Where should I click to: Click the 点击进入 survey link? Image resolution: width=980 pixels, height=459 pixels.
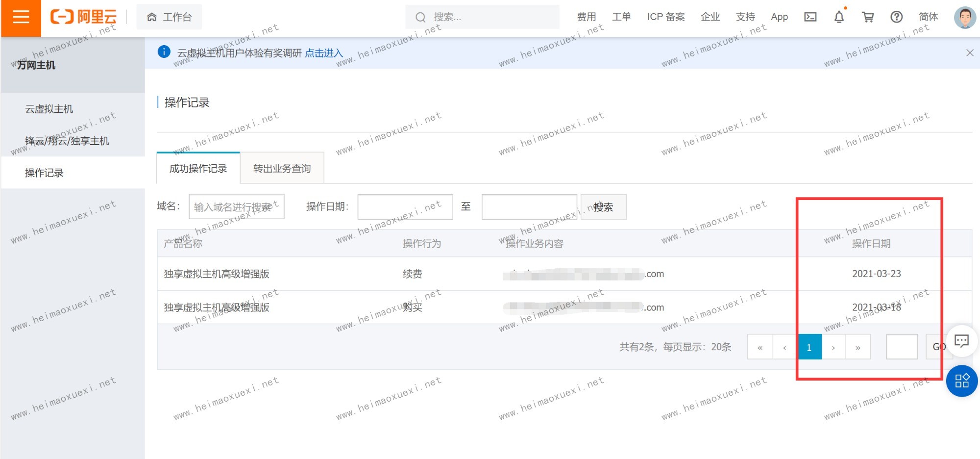click(323, 53)
